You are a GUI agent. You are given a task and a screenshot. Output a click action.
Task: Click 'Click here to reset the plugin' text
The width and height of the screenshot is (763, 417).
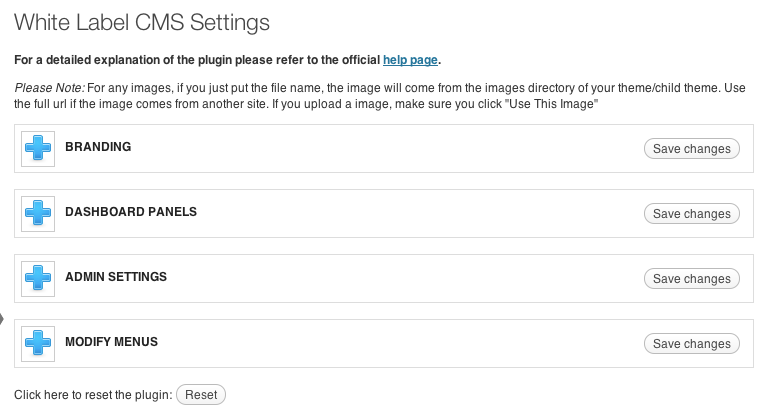click(92, 395)
